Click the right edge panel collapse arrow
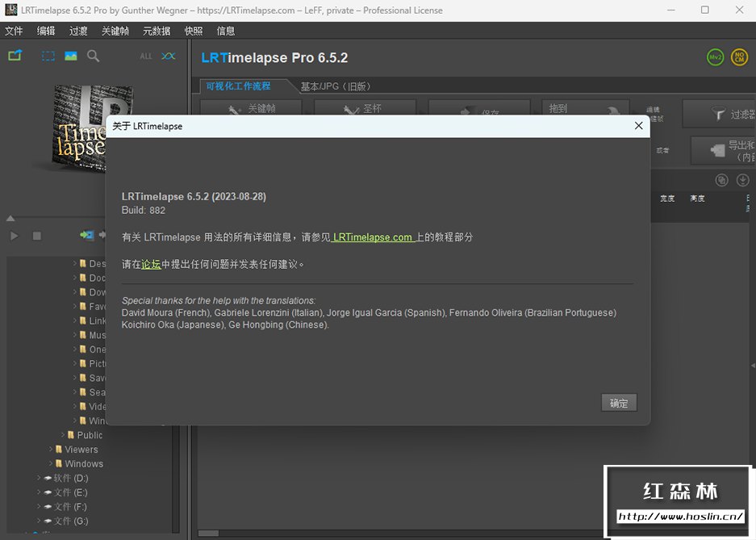 pyautogui.click(x=753, y=366)
